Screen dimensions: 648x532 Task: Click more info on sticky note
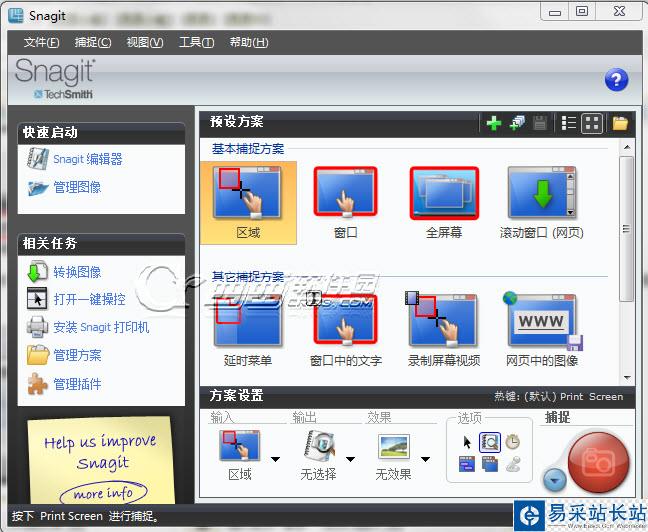103,493
